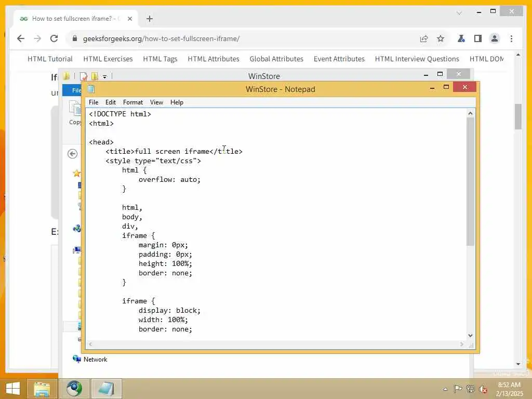The height and width of the screenshot is (399, 532).
Task: Click the '<title>full screen iframe</title>' line
Action: 174,151
